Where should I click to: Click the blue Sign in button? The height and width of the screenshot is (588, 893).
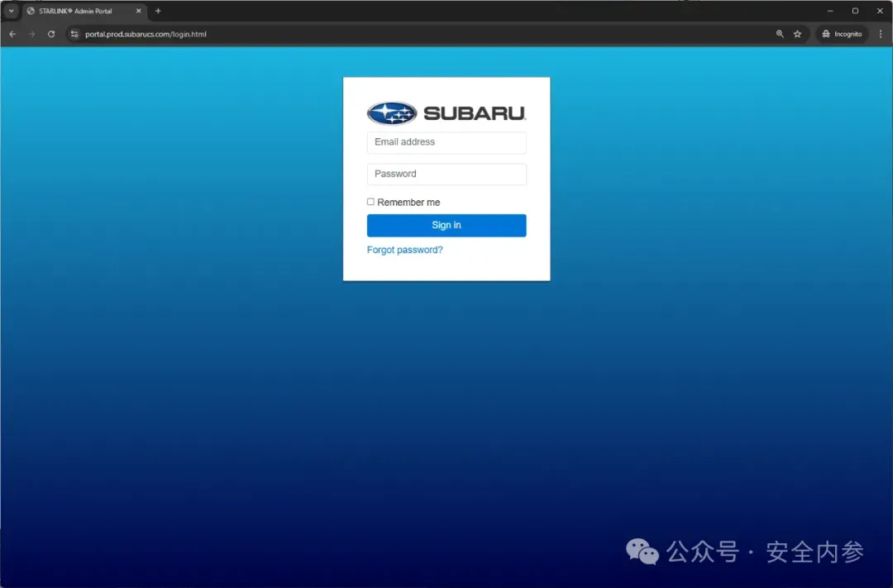click(x=446, y=226)
